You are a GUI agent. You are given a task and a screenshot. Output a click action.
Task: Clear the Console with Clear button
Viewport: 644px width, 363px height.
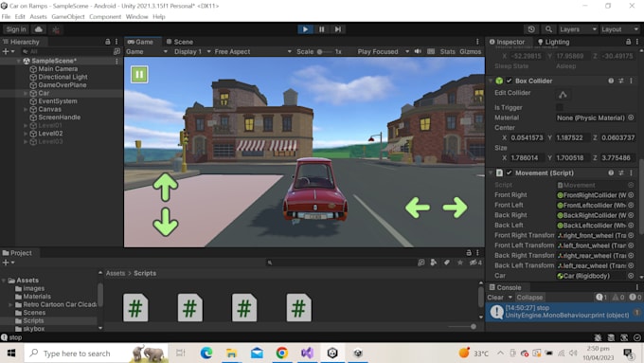tap(495, 298)
